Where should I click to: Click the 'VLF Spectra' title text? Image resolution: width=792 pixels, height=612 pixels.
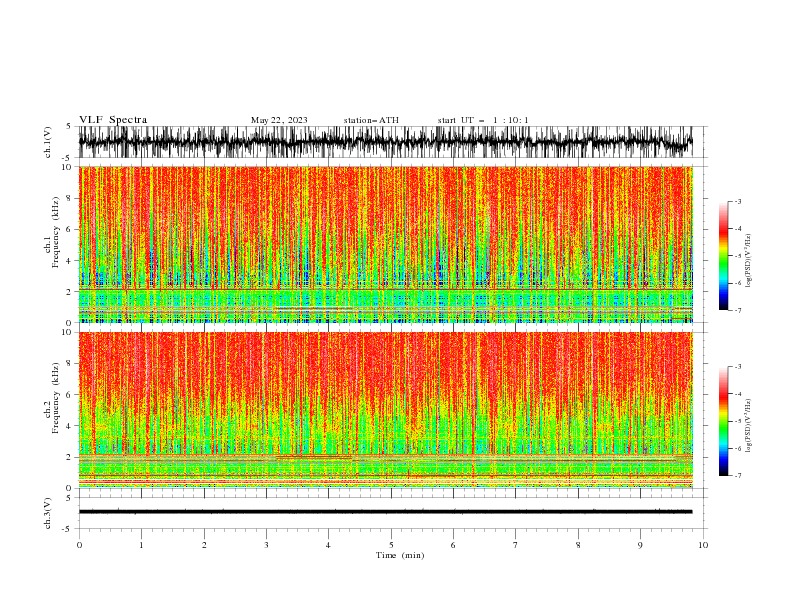coord(113,120)
